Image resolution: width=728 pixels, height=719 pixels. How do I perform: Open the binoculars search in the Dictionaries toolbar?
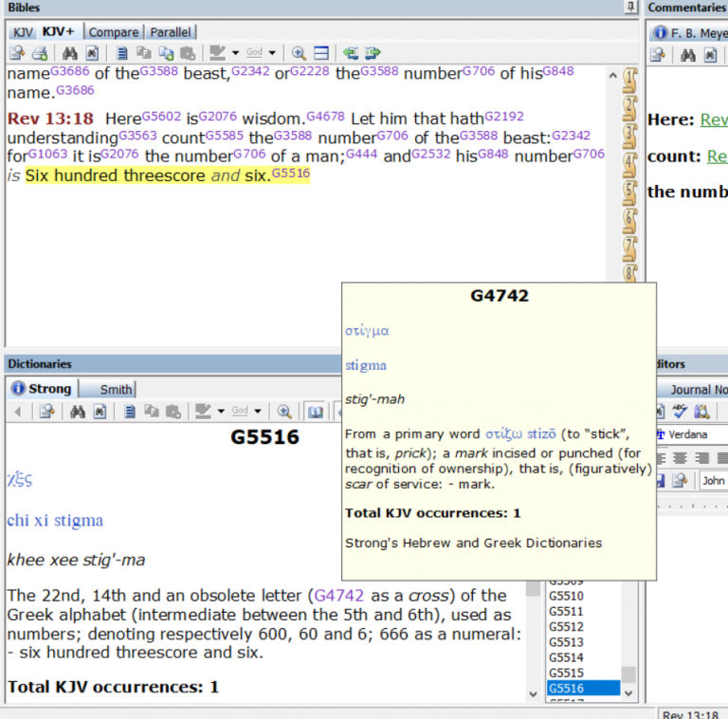[77, 412]
